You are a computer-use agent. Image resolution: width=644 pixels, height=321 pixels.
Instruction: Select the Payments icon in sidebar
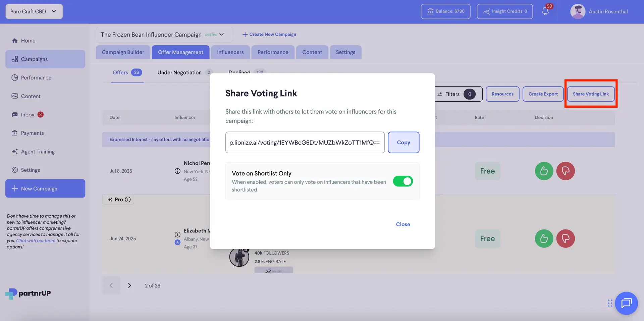(15, 133)
